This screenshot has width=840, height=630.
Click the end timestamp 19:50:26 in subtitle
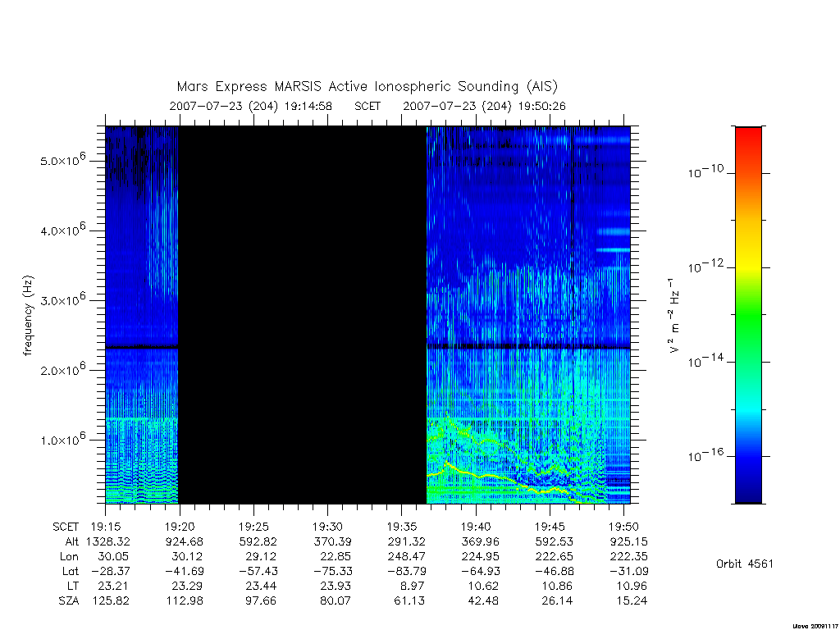541,106
